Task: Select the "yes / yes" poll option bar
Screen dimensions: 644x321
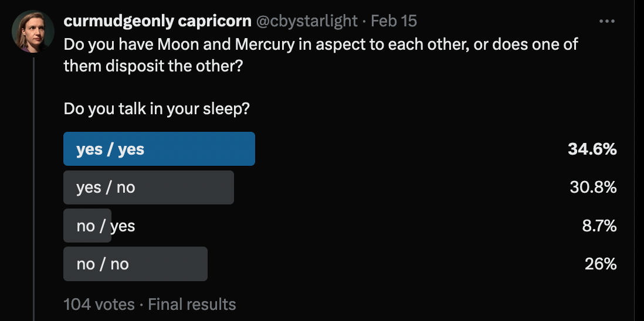Action: (159, 149)
